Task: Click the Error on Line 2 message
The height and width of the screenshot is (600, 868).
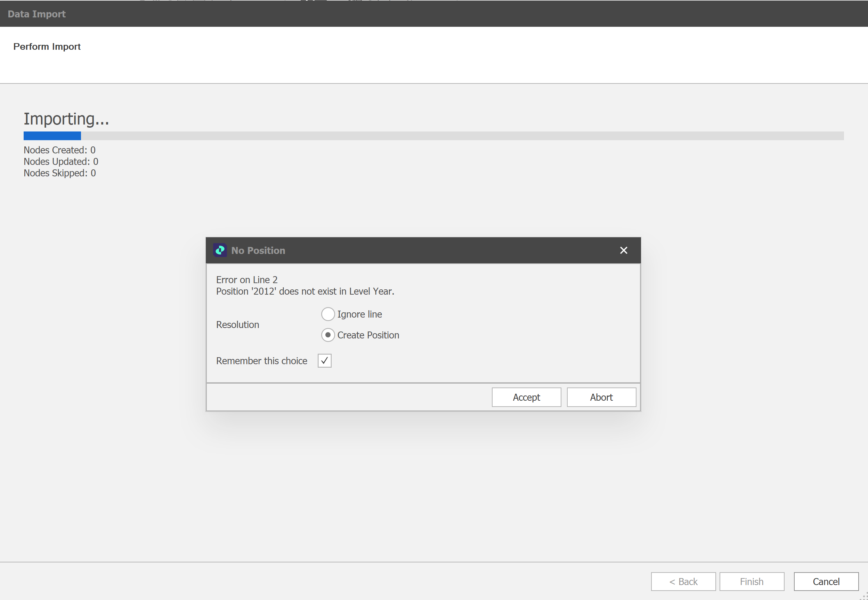Action: point(247,280)
